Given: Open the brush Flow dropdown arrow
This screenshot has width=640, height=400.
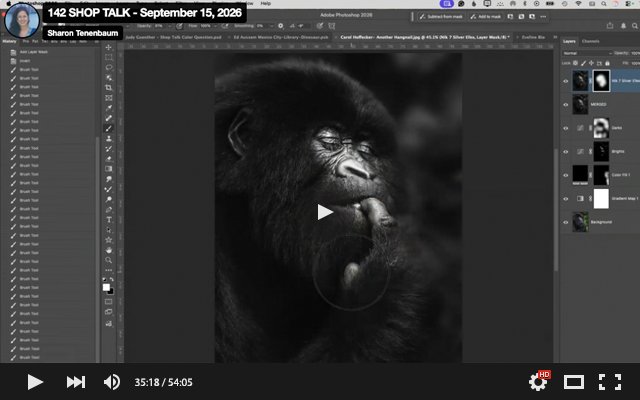Looking at the screenshot, I should pos(215,26).
